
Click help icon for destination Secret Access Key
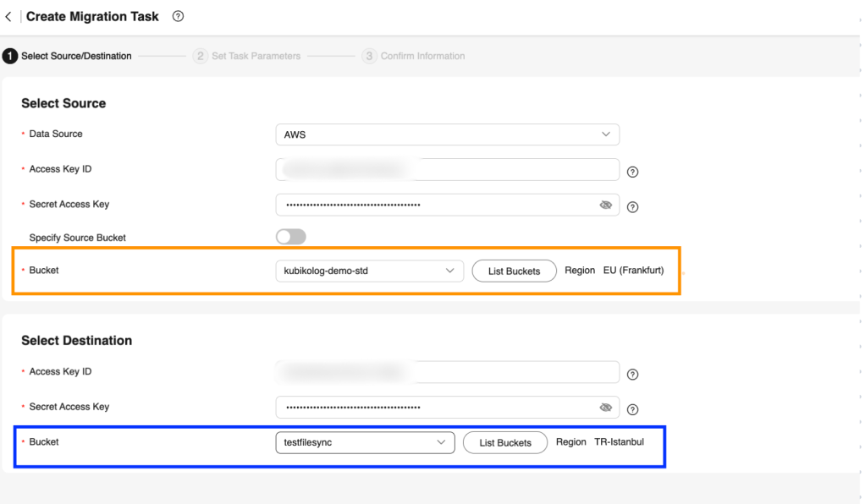[632, 410]
